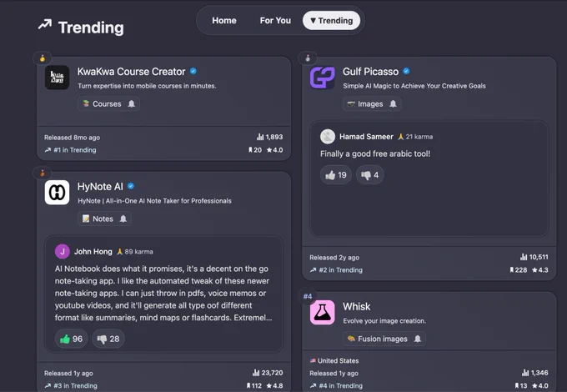Click the 1,893 views stat icon
Viewport: 567px width, 392px height.
tap(260, 137)
